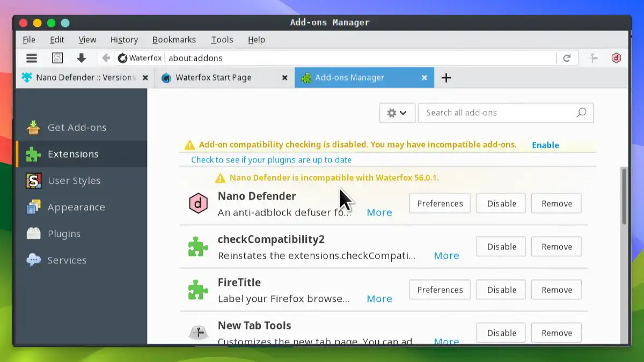Expand More details for New Tab Tools

point(447,341)
